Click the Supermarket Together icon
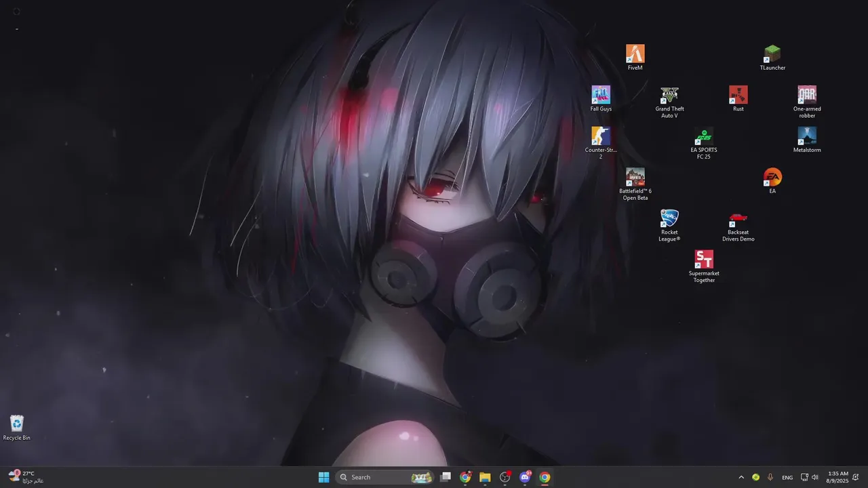 (x=704, y=266)
